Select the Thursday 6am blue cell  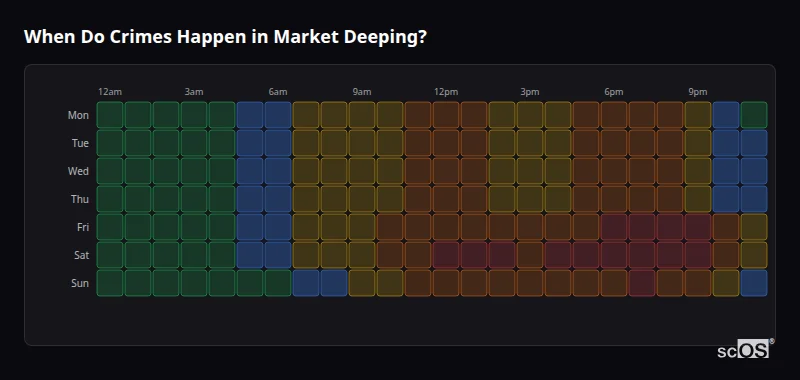[278, 199]
